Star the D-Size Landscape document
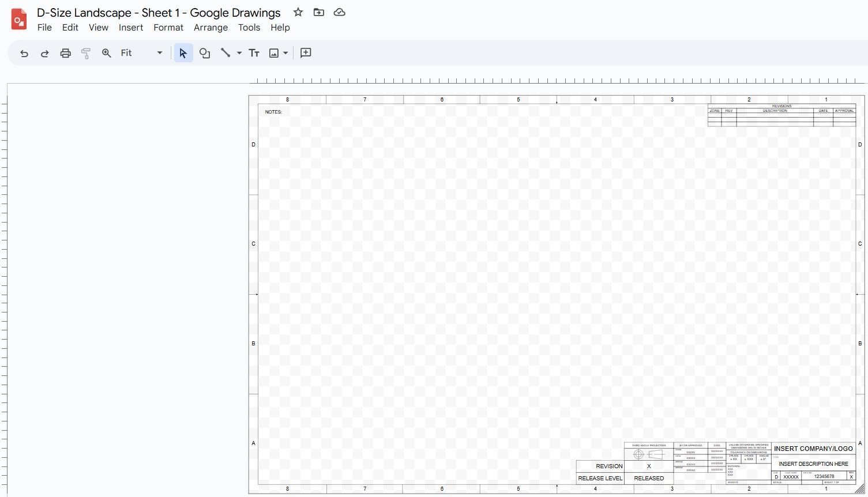 click(x=298, y=12)
